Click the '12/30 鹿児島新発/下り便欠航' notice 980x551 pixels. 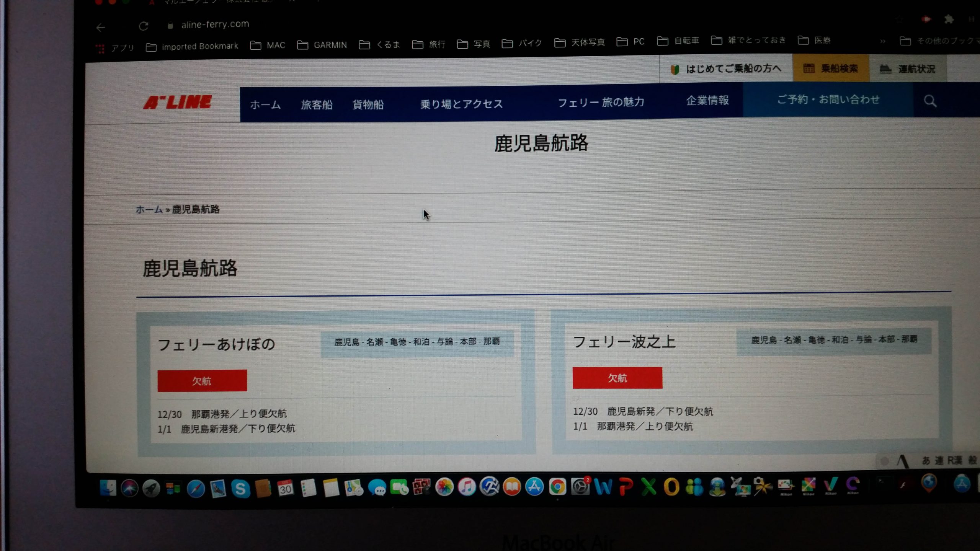click(643, 412)
